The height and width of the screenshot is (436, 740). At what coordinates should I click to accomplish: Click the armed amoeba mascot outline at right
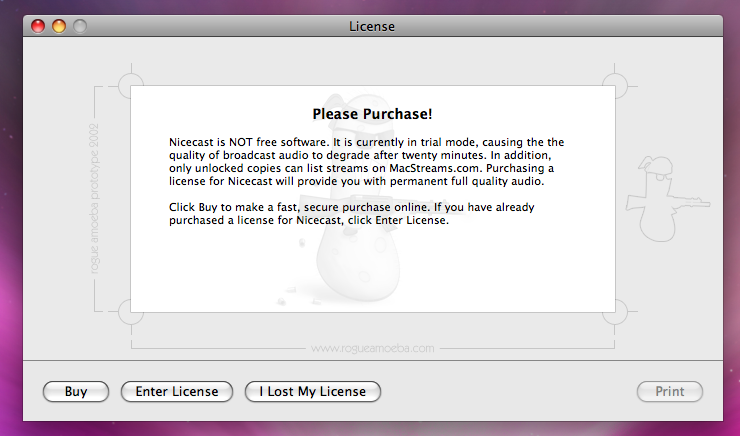(x=666, y=199)
